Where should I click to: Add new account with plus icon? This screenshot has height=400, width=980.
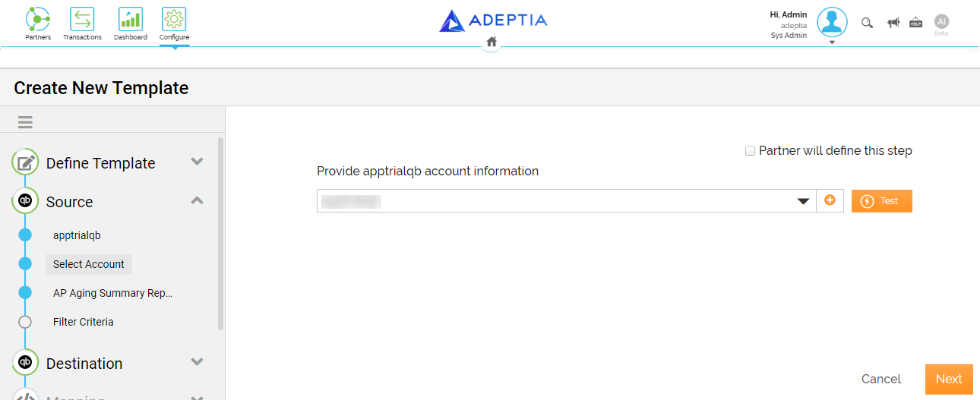[x=830, y=200]
